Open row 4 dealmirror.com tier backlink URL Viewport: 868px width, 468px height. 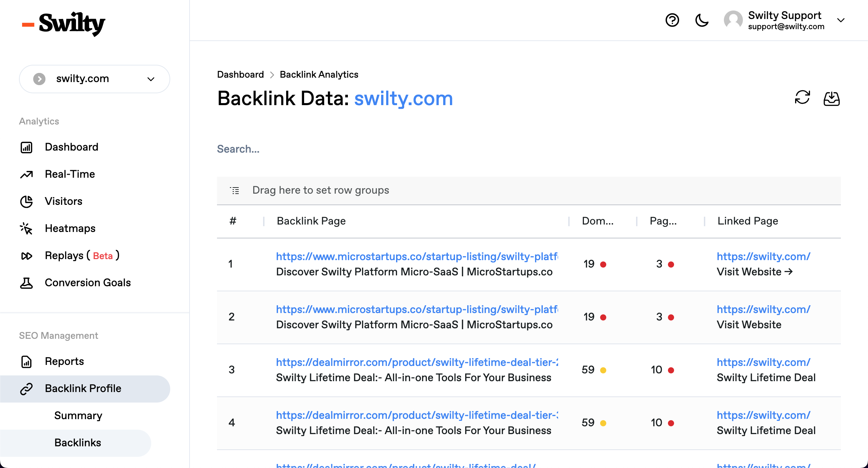click(x=417, y=415)
